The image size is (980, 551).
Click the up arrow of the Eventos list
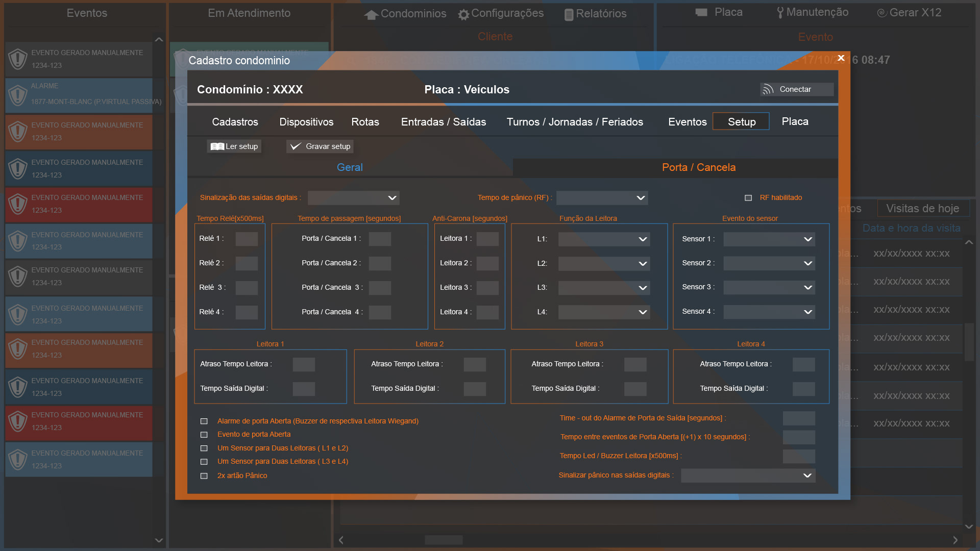(x=159, y=39)
